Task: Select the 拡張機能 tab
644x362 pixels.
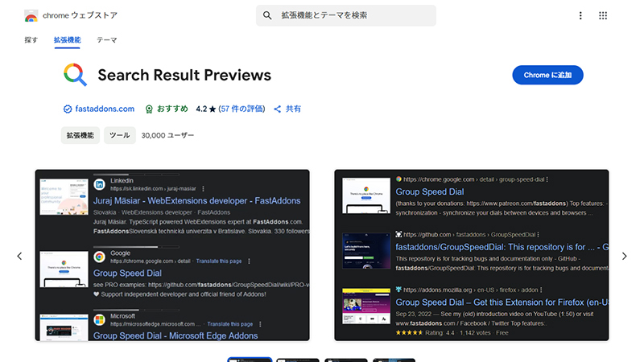Action: click(67, 39)
